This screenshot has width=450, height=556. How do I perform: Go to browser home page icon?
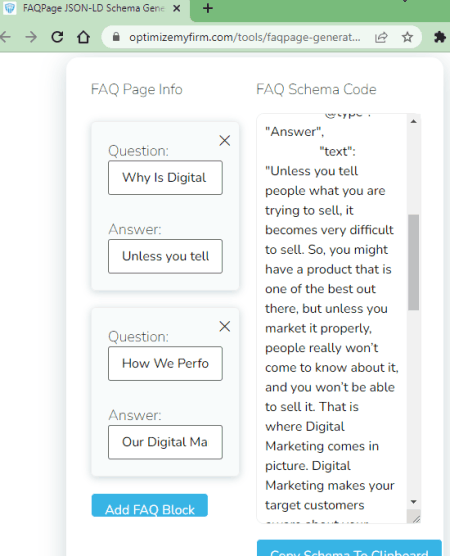[83, 37]
